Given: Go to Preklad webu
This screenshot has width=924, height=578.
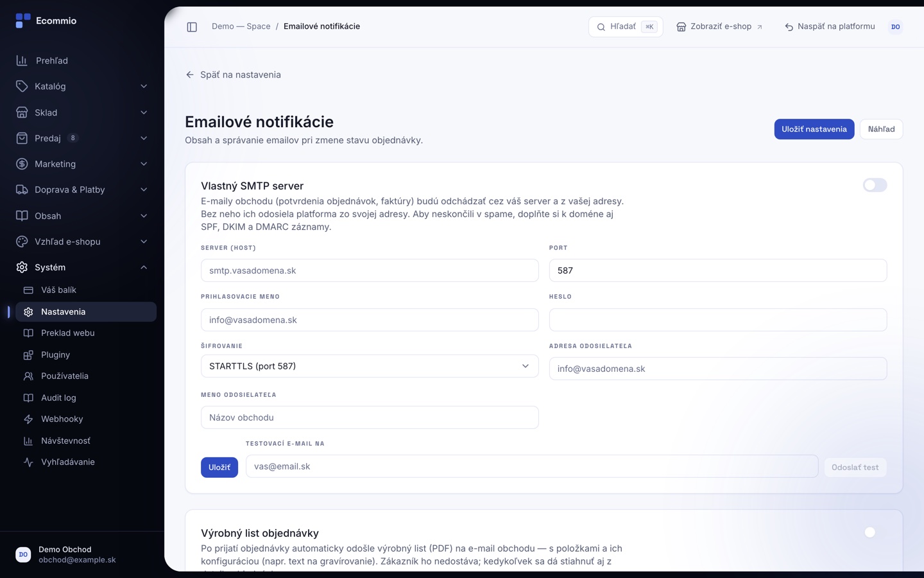Looking at the screenshot, I should 86,333.
